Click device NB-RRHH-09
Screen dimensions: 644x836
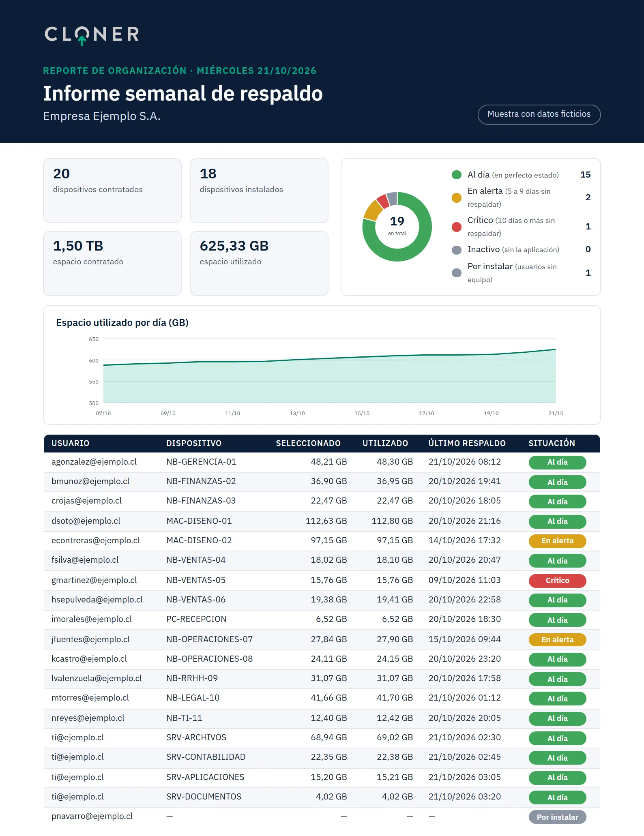tap(192, 678)
